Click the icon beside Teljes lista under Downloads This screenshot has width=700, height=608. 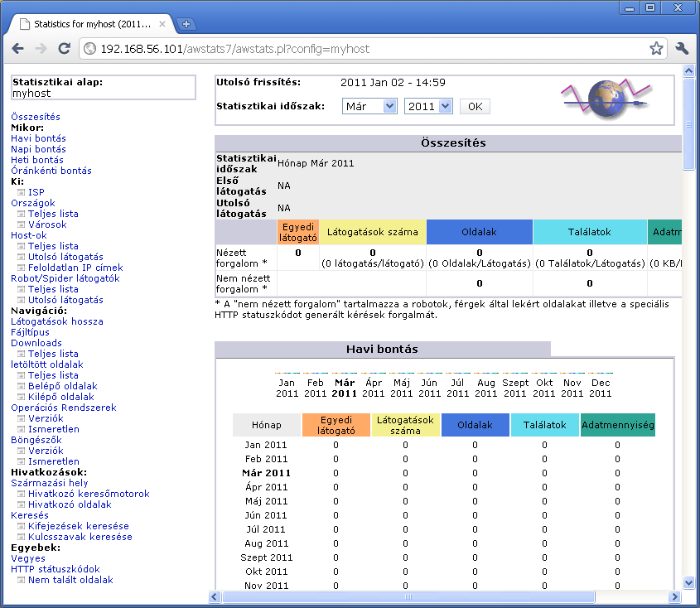pyautogui.click(x=21, y=354)
